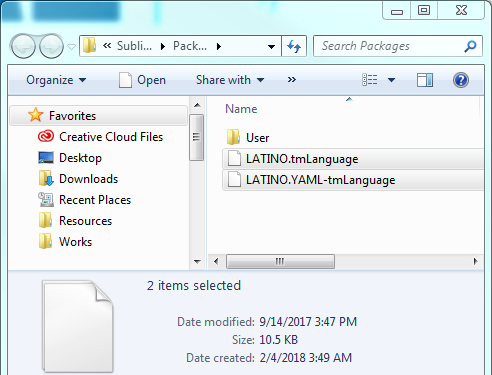Open Desktop in Favorites

80,158
